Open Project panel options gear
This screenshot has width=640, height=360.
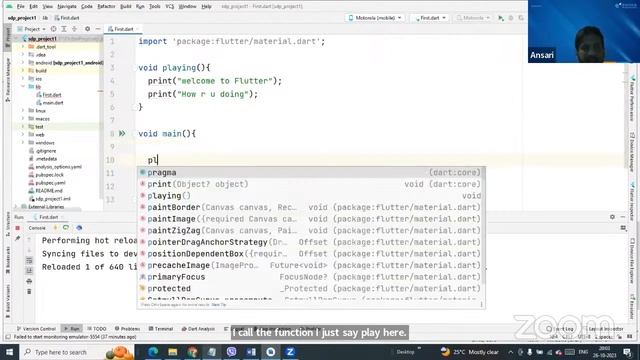tap(87, 29)
